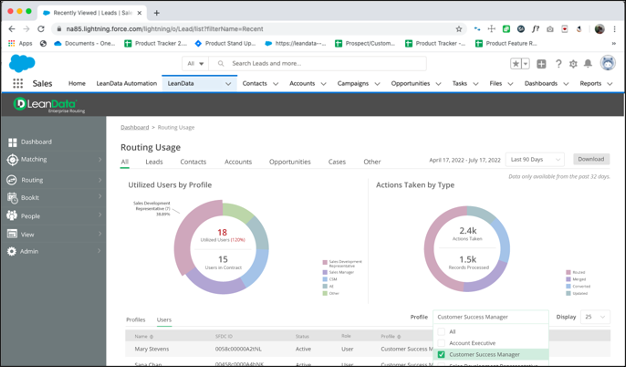Switch to the Opportunities usage tab
The image size is (626, 367).
[x=290, y=162]
